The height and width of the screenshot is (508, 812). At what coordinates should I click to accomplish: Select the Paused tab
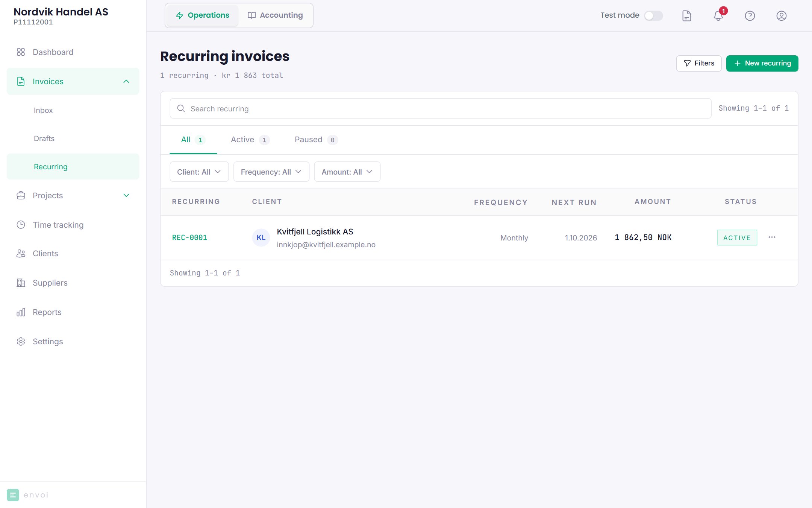(316, 140)
